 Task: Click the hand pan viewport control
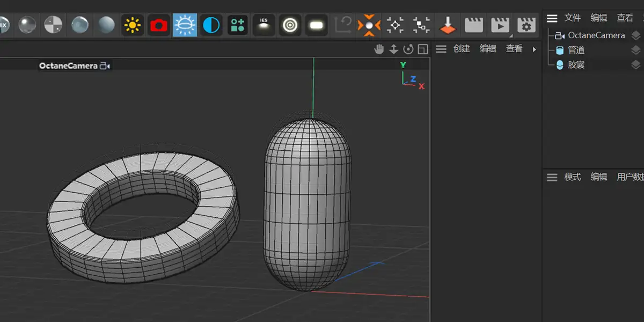(379, 49)
